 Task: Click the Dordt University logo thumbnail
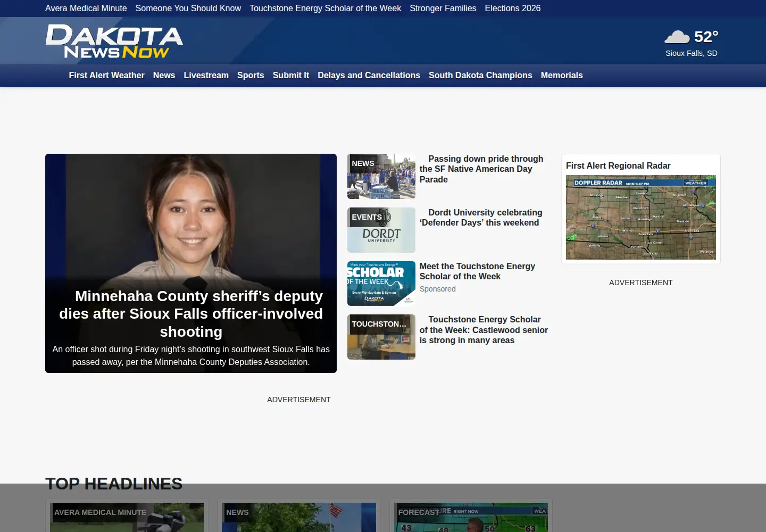[x=381, y=230]
